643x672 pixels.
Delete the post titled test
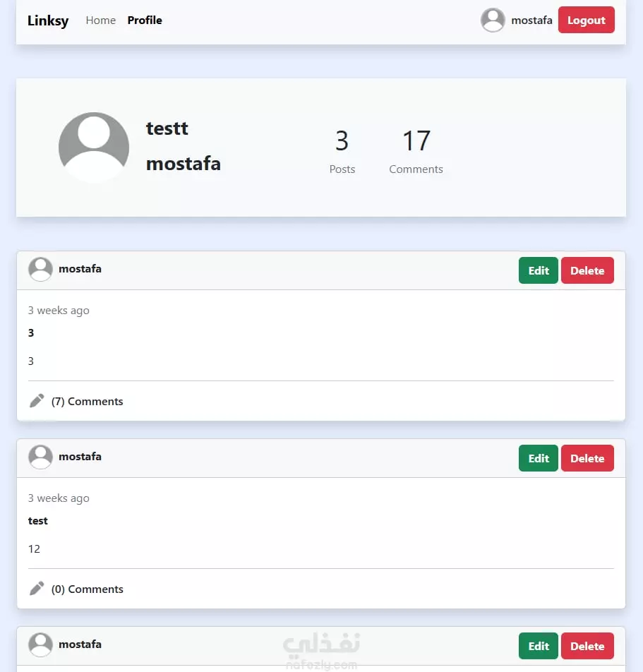click(x=587, y=458)
